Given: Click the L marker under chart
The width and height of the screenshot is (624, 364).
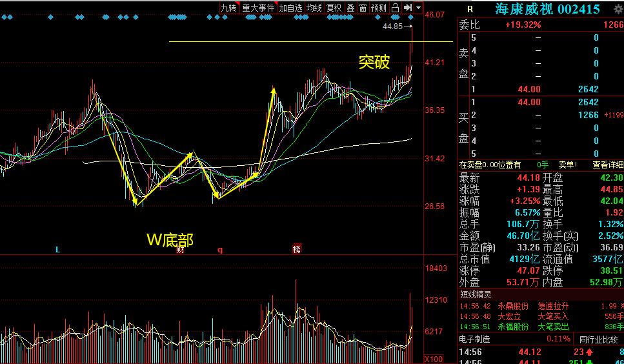Looking at the screenshot, I should (x=57, y=250).
